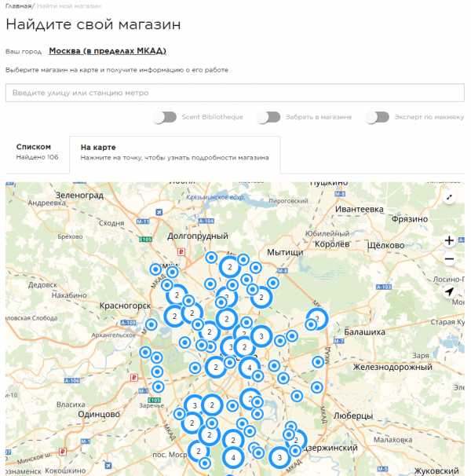Viewport: 471px width, 476px height.
Task: Enable the Scent Bibliotheque filter switch
Action: tap(165, 117)
